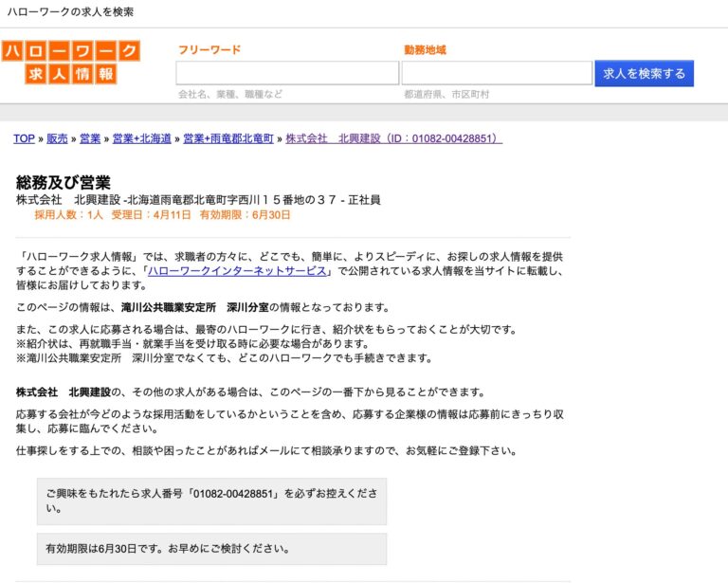Click the 総務及び営業 job title heading
Viewport: 728px width, 583px height.
tap(64, 182)
